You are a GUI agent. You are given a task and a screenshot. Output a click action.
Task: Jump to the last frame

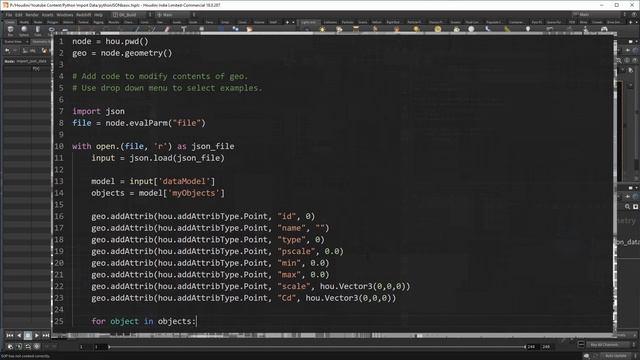(x=46, y=336)
